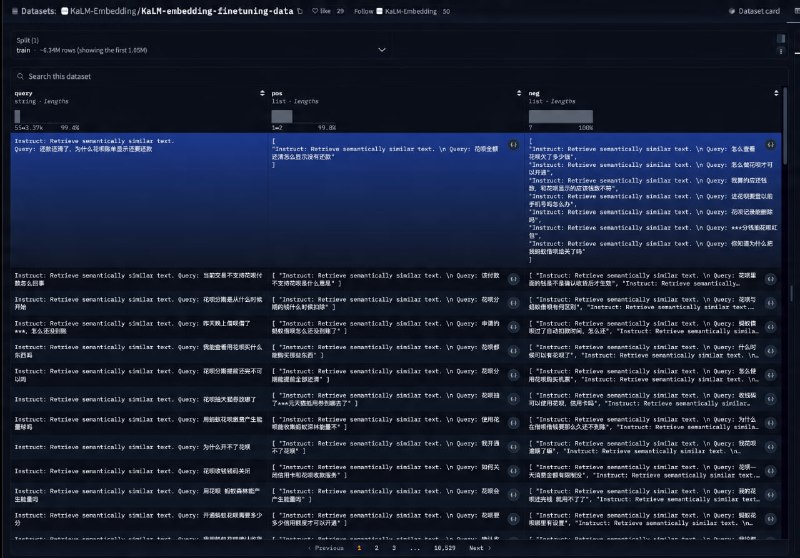Viewport: 800px width, 558px height.
Task: Click the search magnifier icon
Action: click(x=20, y=77)
